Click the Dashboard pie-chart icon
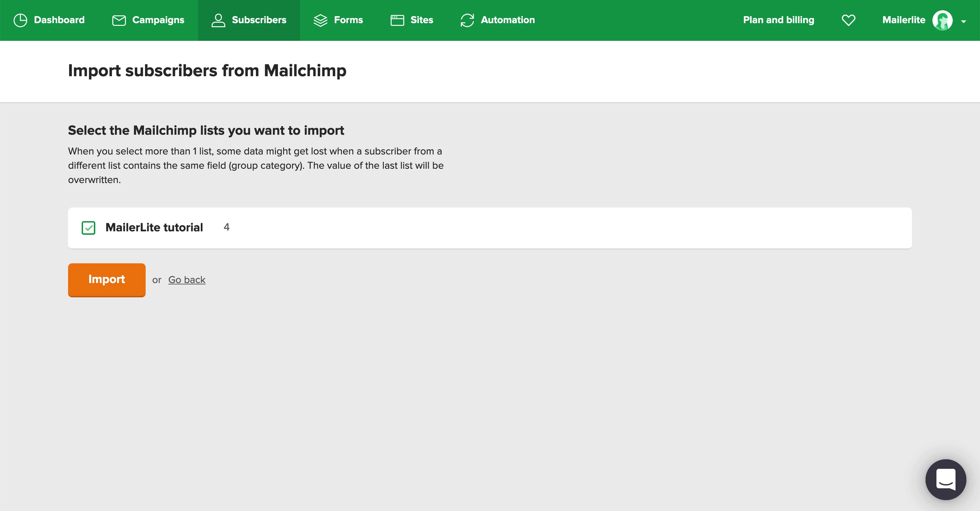This screenshot has height=511, width=980. click(x=20, y=20)
